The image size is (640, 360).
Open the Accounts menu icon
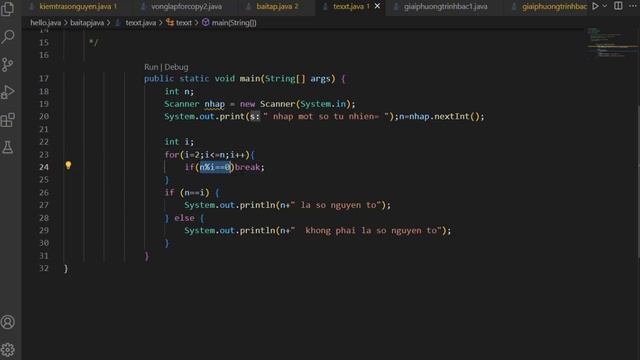pyautogui.click(x=8, y=322)
